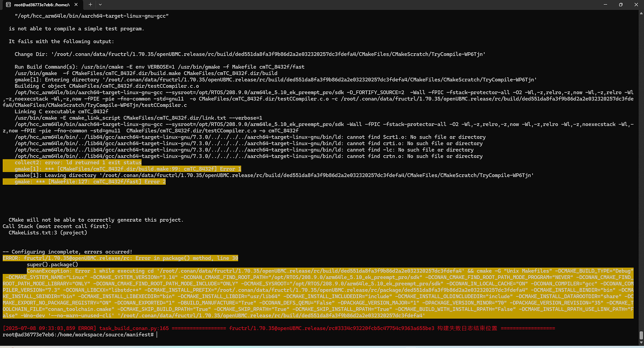The width and height of the screenshot is (644, 348).
Task: Close the terminal window
Action: tap(635, 4)
